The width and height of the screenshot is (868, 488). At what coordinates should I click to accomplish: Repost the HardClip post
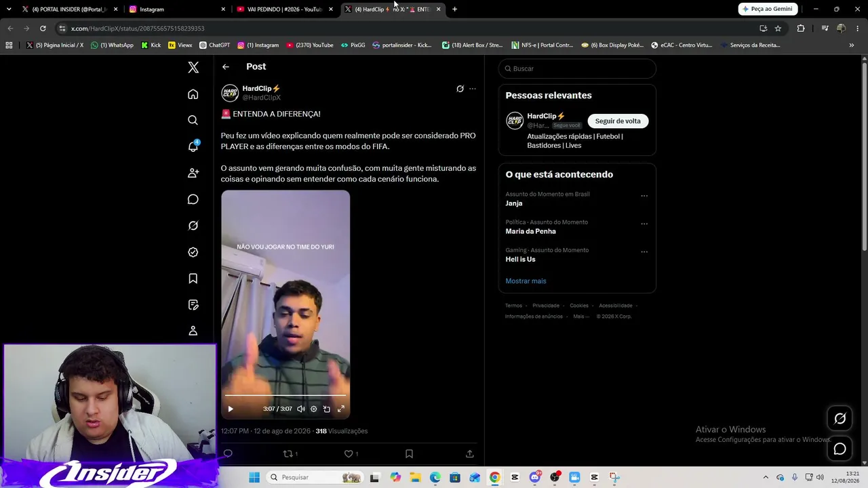click(288, 453)
